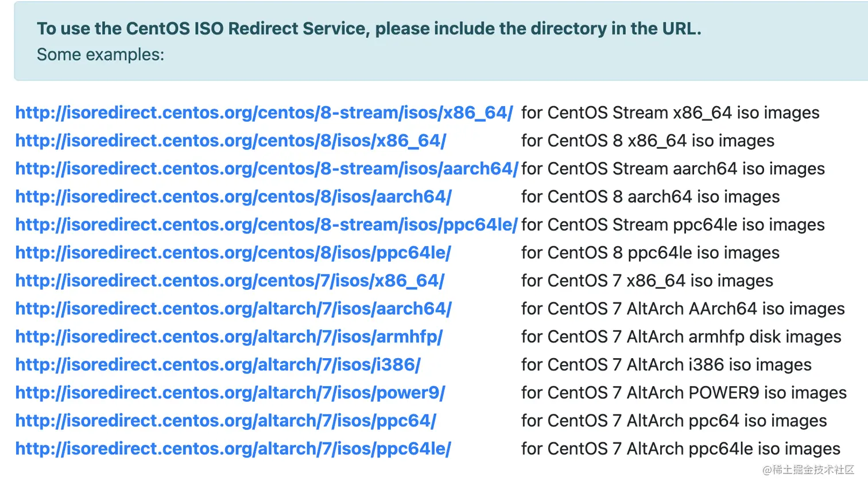Click the 'Some examples:' text
Screen dimensions: 868x489
(x=100, y=55)
